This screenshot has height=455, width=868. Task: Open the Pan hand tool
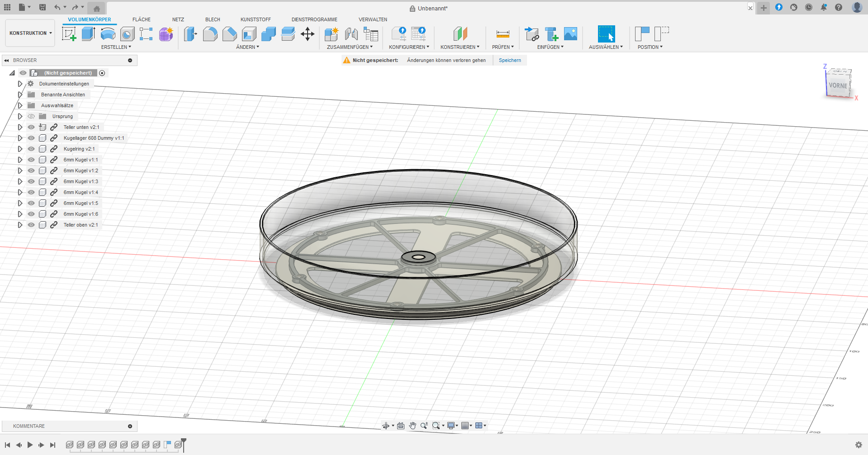[413, 426]
